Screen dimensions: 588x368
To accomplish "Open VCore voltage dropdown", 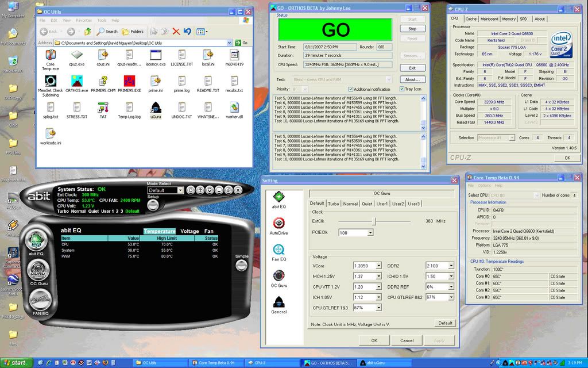I will [378, 266].
